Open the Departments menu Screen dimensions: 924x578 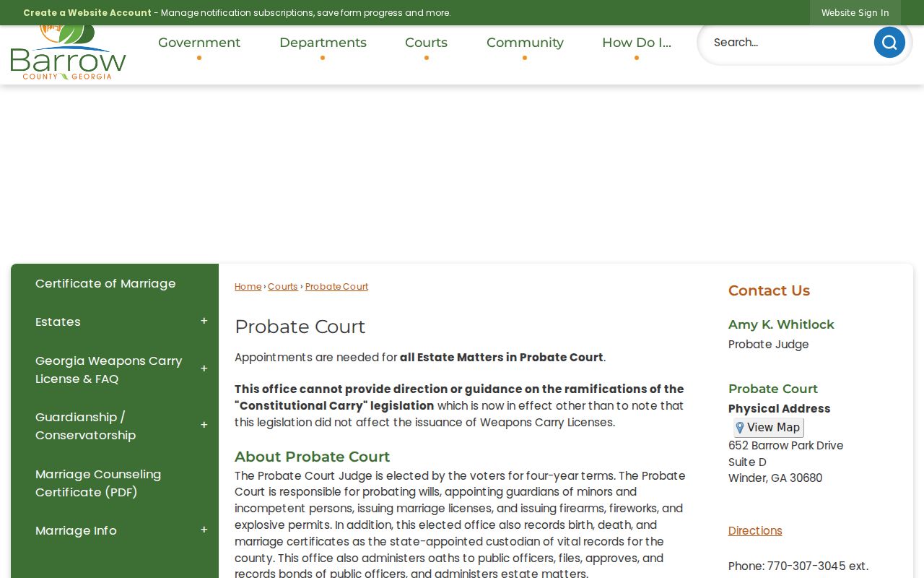(323, 43)
